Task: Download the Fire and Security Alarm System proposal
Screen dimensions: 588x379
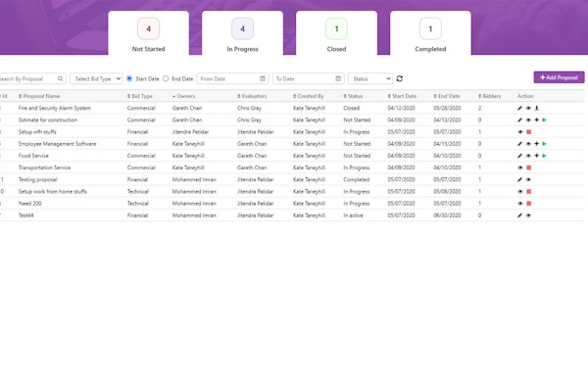Action: coord(537,108)
